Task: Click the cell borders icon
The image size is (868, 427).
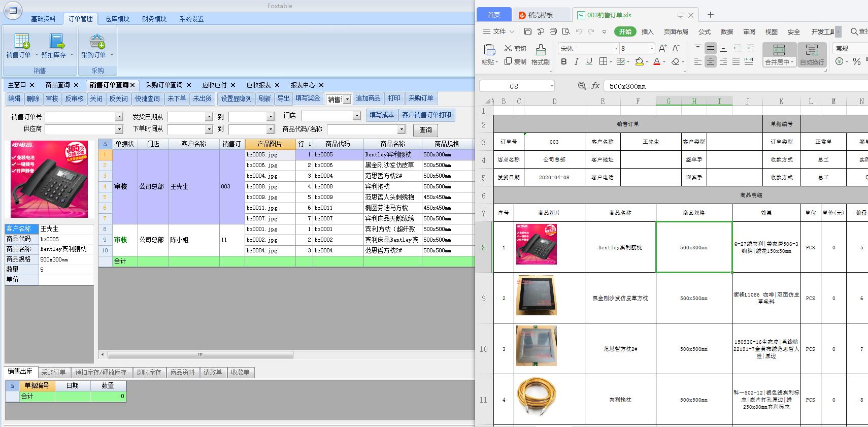Action: (x=603, y=61)
